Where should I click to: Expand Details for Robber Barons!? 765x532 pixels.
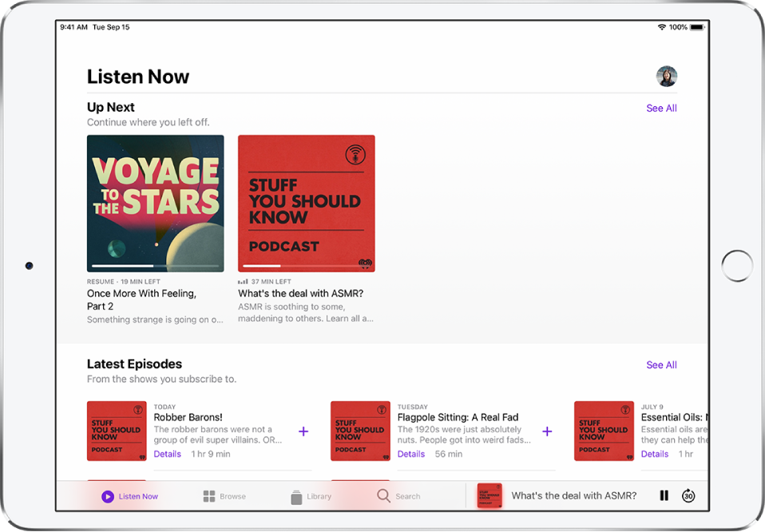167,454
